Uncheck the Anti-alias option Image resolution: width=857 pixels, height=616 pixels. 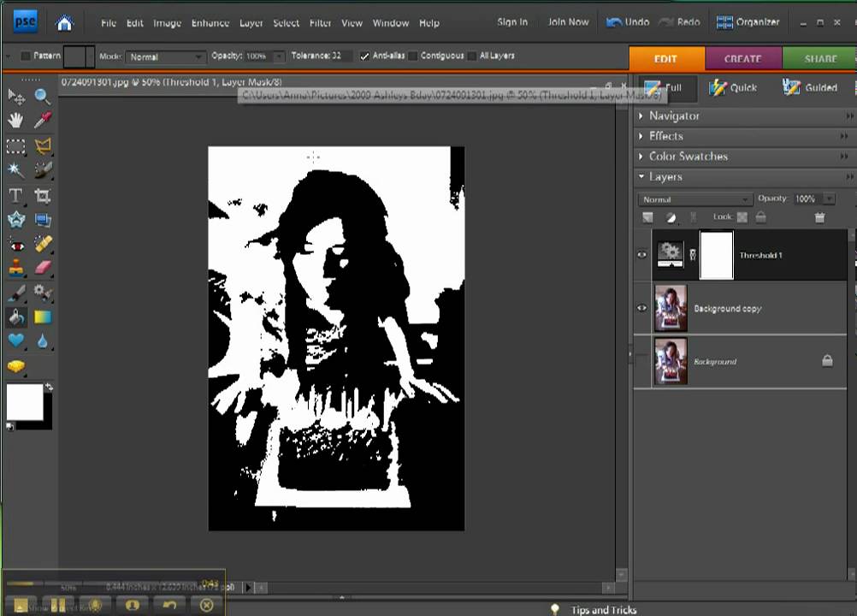pos(365,56)
